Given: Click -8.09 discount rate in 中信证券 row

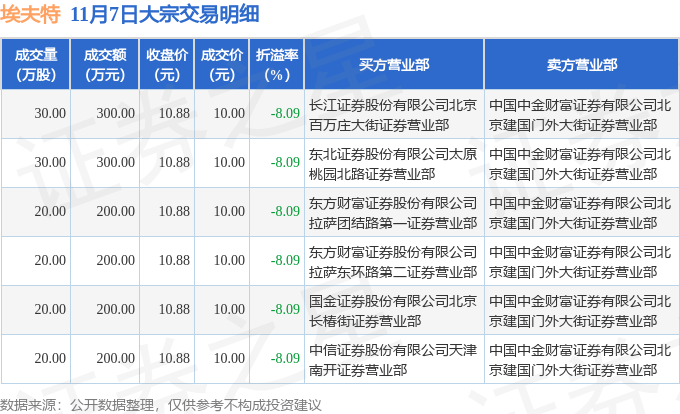Looking at the screenshot, I should pos(285,358).
